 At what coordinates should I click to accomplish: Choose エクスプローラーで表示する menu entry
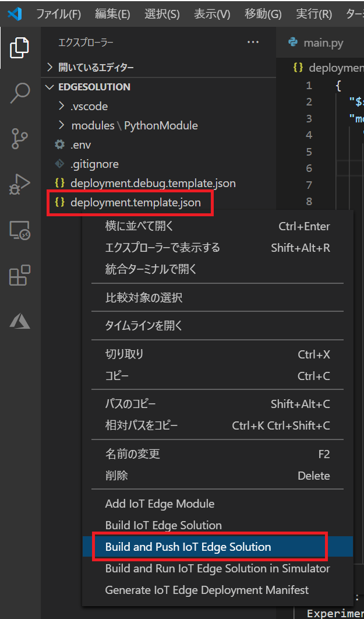217,248
